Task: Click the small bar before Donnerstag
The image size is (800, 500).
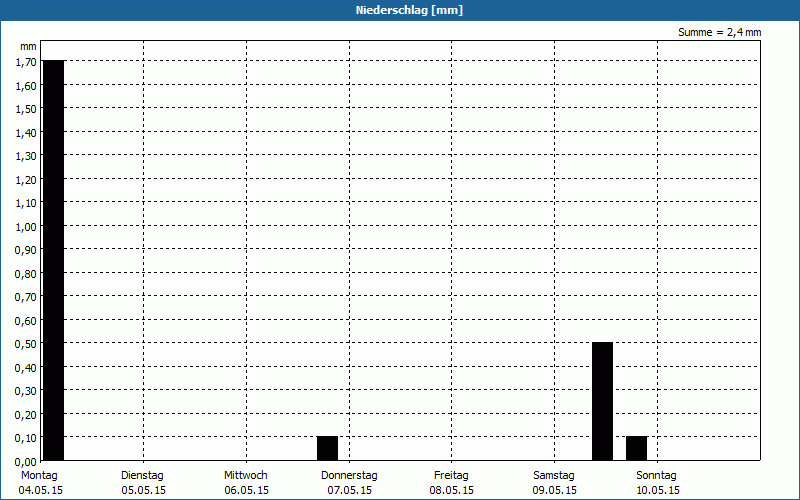Action: pos(328,448)
